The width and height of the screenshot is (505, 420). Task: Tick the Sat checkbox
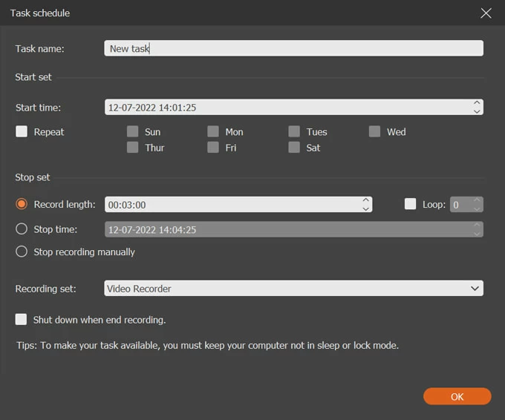[x=295, y=148]
